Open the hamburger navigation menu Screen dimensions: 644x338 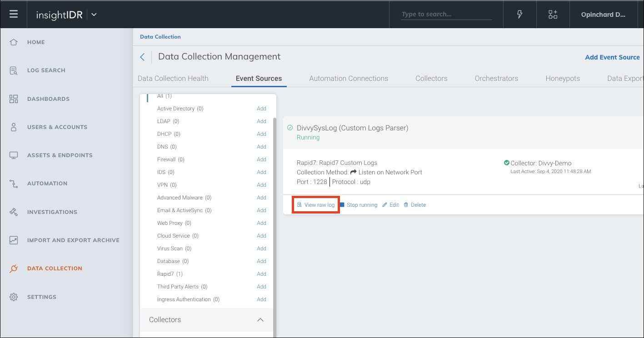(x=14, y=14)
